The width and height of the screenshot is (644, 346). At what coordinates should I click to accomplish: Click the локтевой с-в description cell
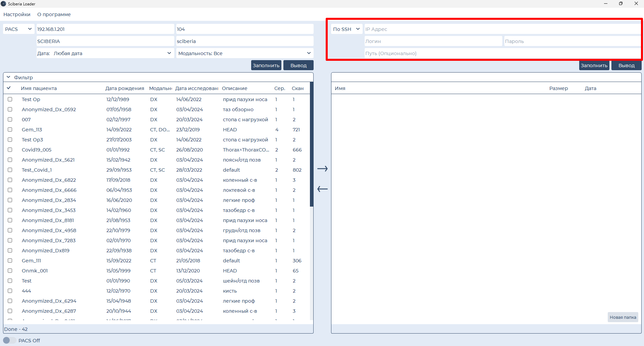pos(239,190)
